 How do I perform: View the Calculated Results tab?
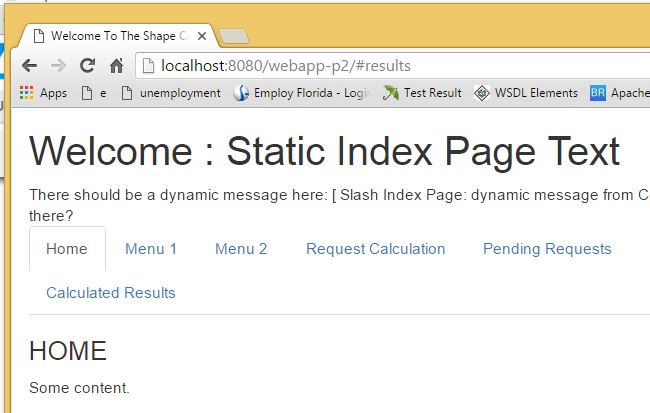pos(111,293)
